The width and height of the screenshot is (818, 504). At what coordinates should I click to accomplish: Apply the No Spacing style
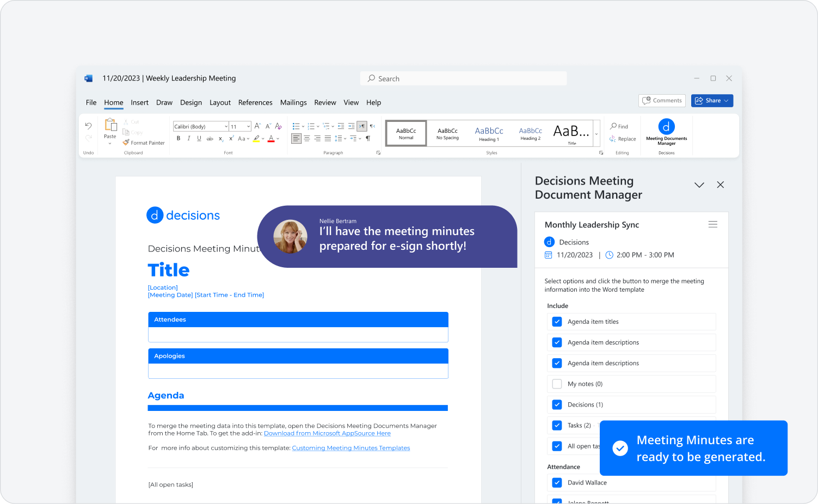447,133
